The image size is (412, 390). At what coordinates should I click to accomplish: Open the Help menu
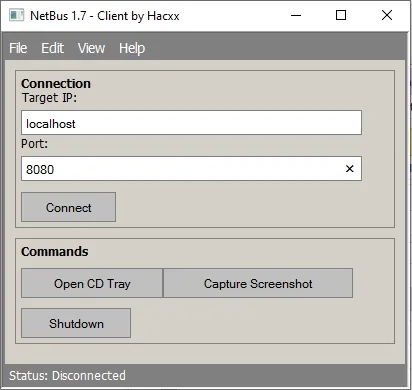point(132,49)
